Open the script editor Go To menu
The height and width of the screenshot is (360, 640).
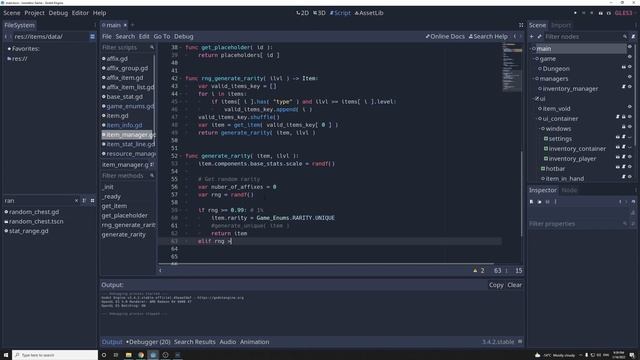[162, 36]
